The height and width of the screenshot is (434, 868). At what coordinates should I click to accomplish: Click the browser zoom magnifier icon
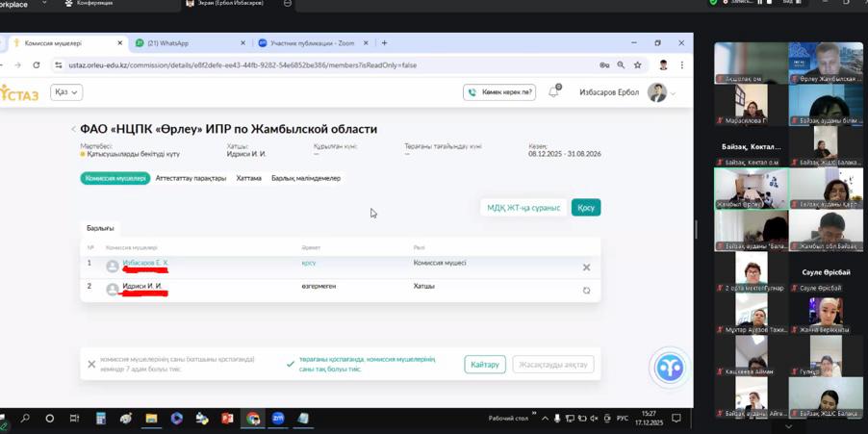tap(621, 65)
